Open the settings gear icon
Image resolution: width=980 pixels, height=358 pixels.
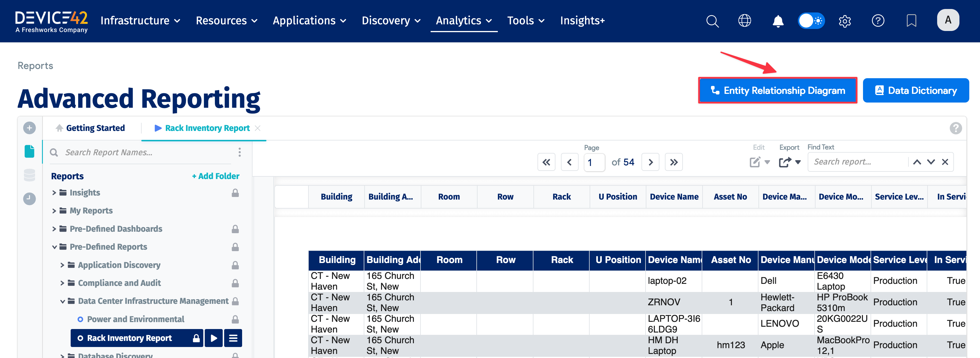(844, 21)
